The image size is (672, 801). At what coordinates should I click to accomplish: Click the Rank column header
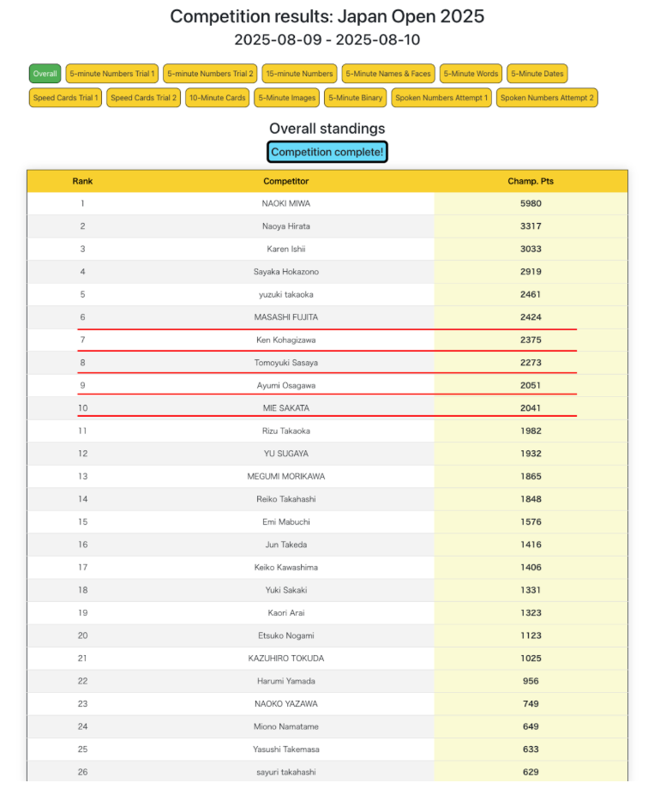(82, 181)
